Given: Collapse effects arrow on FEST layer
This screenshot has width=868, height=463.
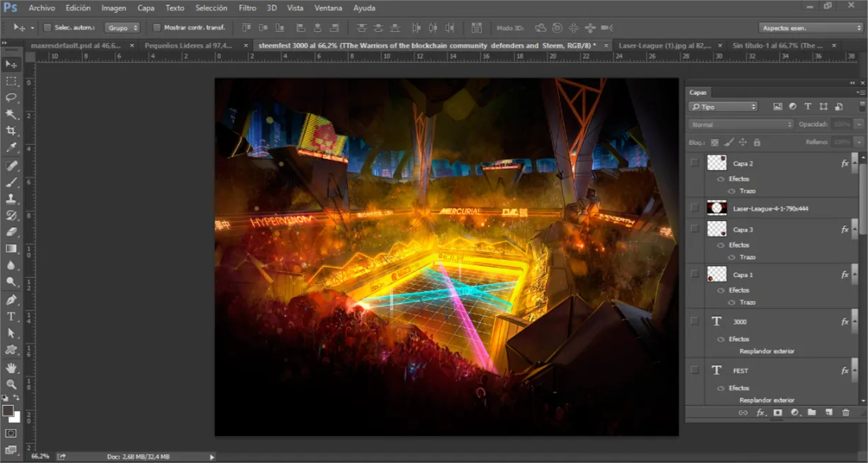Looking at the screenshot, I should click(x=855, y=370).
